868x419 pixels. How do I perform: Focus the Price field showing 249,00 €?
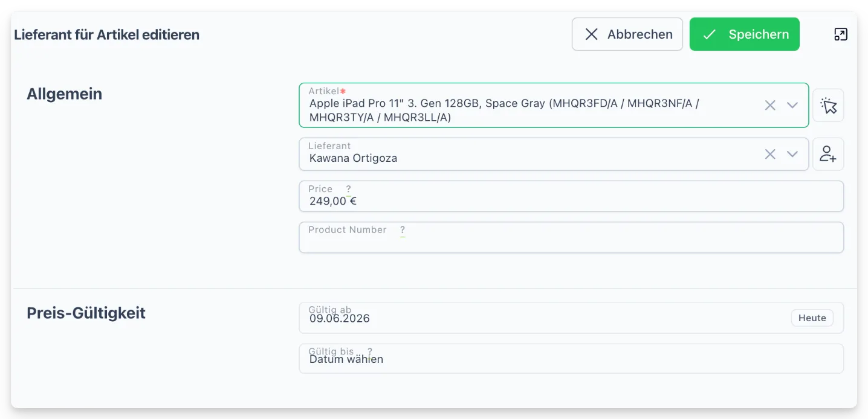coord(571,196)
